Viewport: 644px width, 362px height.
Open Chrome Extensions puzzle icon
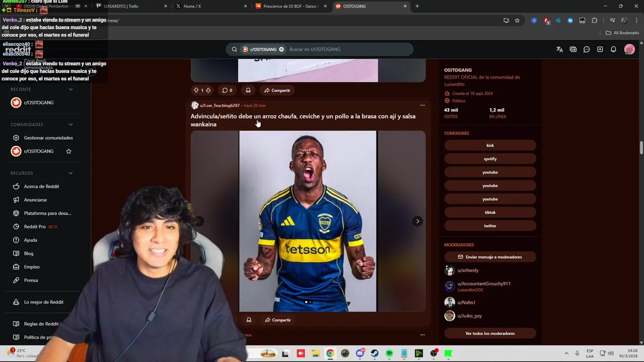594,21
